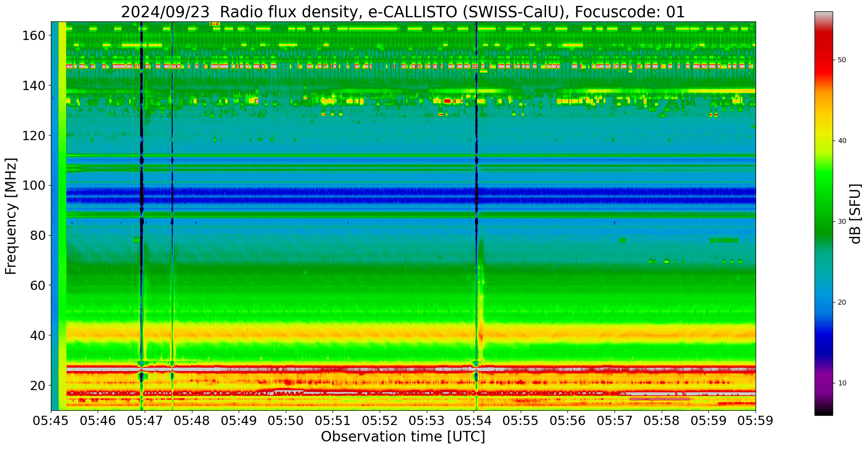
Task: Click the 05:45 time tick label
Action: 51,421
